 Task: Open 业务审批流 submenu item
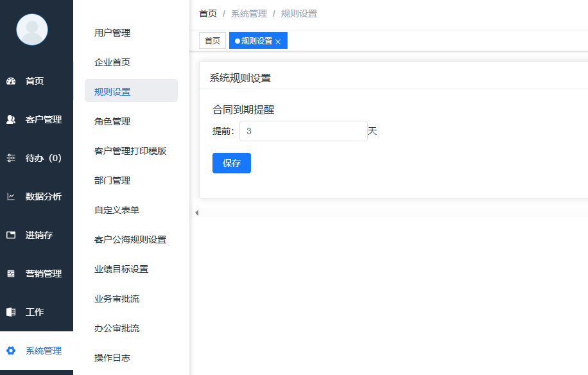[x=131, y=299]
